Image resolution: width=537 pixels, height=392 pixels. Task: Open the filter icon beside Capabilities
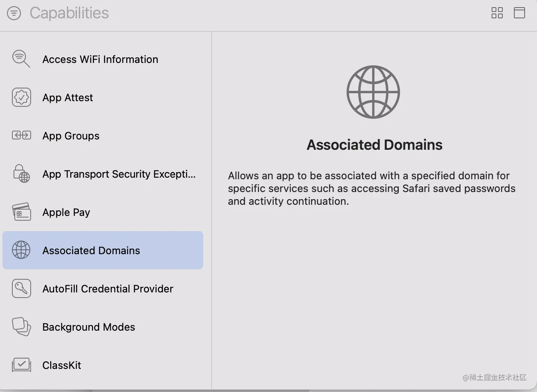pyautogui.click(x=14, y=13)
